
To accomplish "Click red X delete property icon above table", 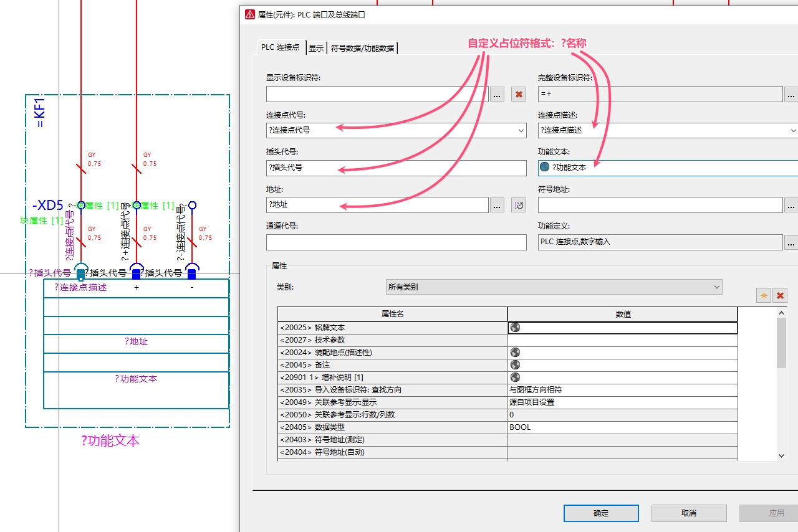I will [780, 295].
